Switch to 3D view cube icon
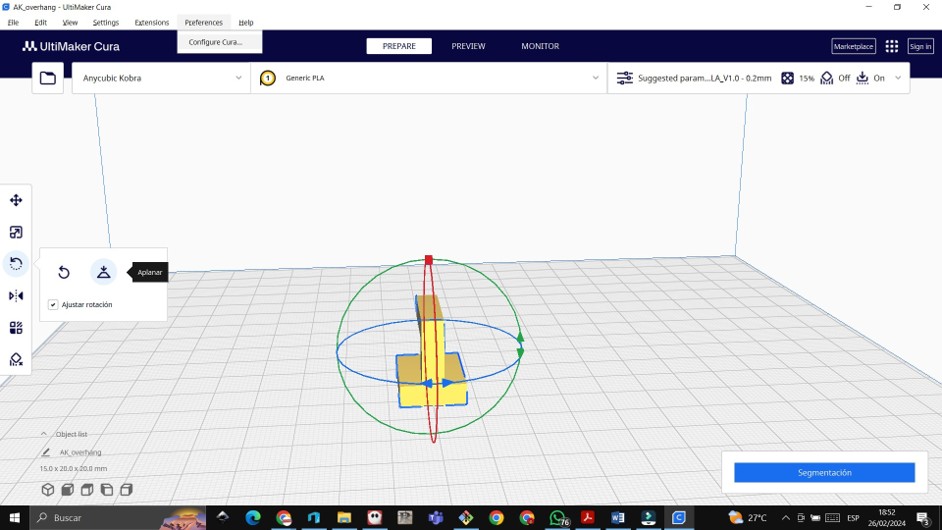942x530 pixels. pyautogui.click(x=47, y=490)
